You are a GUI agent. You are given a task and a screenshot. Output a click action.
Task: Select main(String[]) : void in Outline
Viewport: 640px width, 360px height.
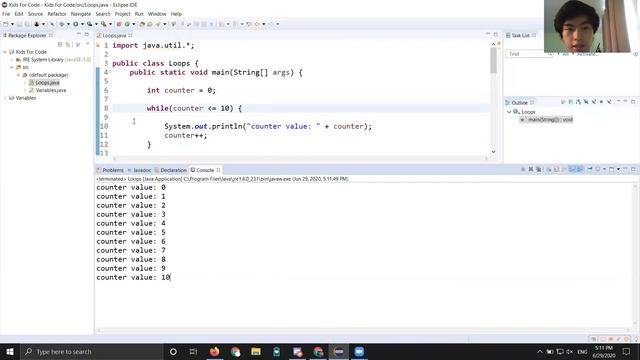550,120
